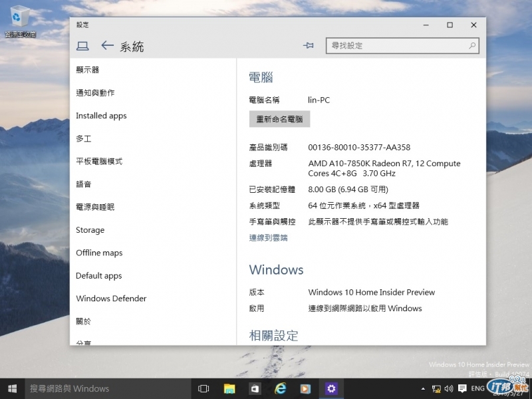The height and width of the screenshot is (399, 532).
Task: Select the Settings gear taskbar icon
Action: tap(331, 388)
